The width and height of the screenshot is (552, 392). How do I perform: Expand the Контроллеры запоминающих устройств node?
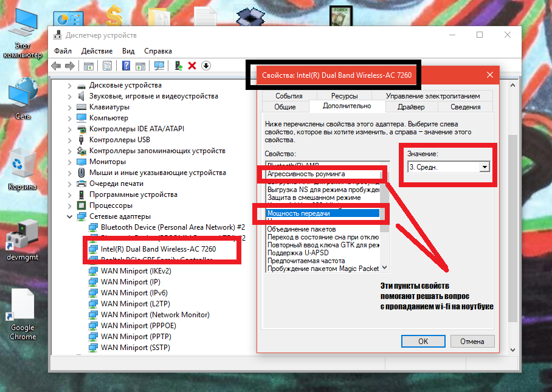coord(69,151)
